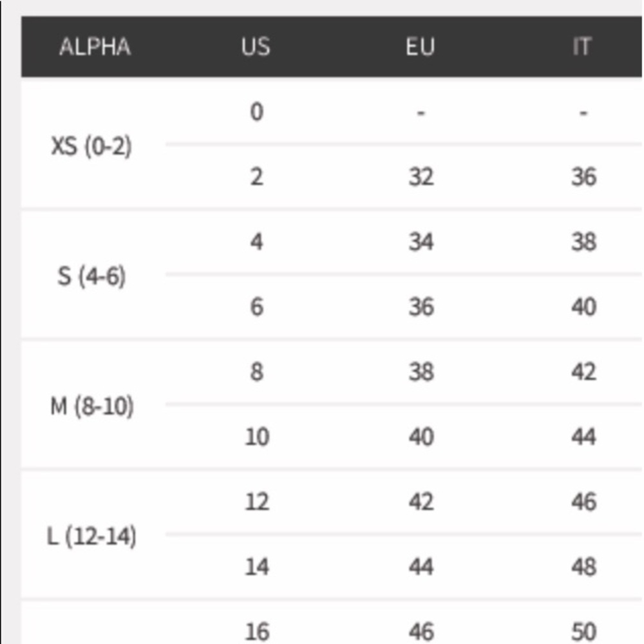Click US size 2 cell

(256, 177)
